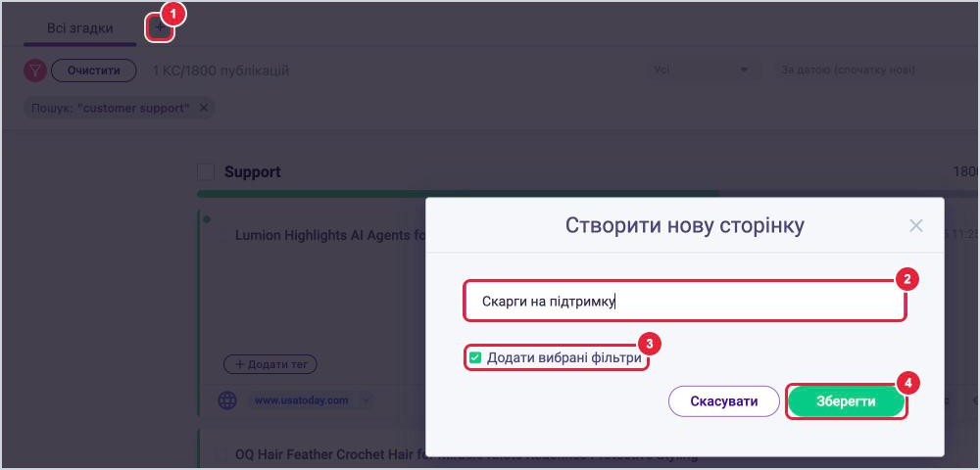The height and width of the screenshot is (470, 980).
Task: Focus the page name input field
Action: pyautogui.click(x=684, y=301)
